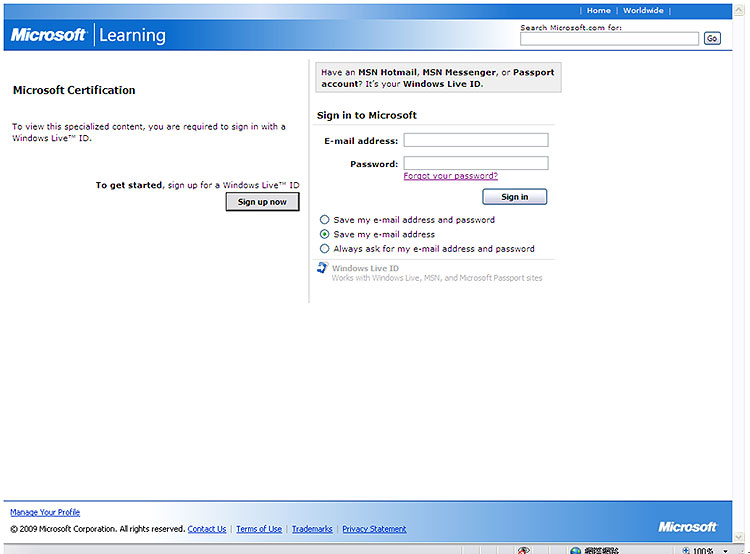Click into the E-mail address field
The height and width of the screenshot is (554, 750).
(476, 140)
